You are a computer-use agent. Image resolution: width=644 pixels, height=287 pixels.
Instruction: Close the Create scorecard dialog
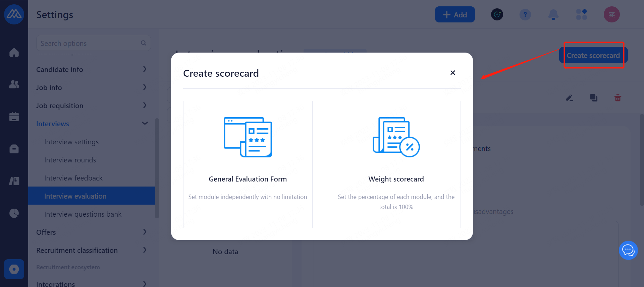tap(452, 73)
